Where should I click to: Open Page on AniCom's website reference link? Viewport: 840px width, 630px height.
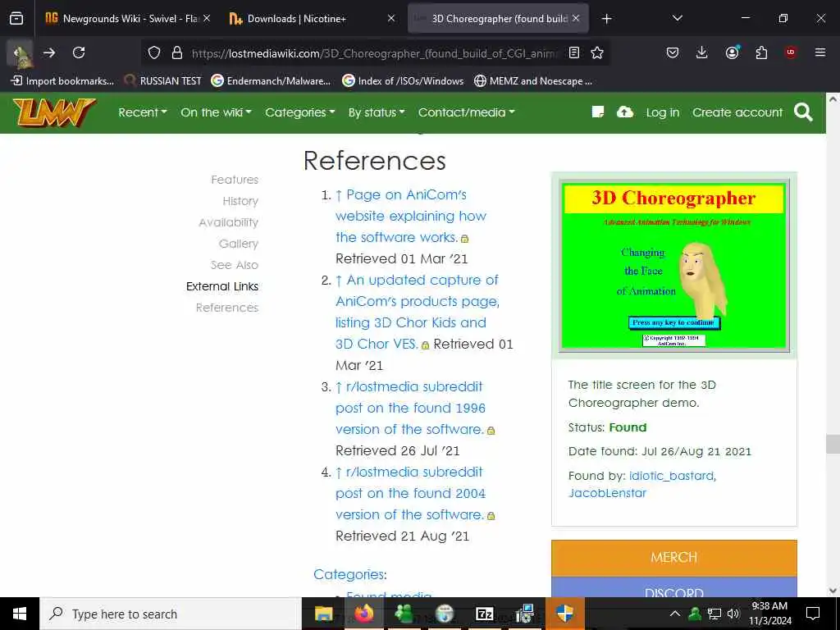tap(410, 216)
